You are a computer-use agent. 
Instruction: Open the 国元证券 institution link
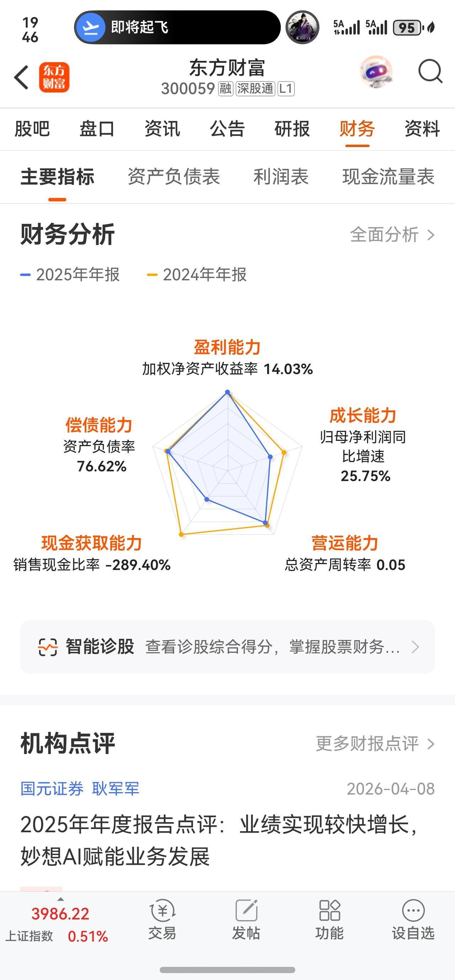point(52,789)
